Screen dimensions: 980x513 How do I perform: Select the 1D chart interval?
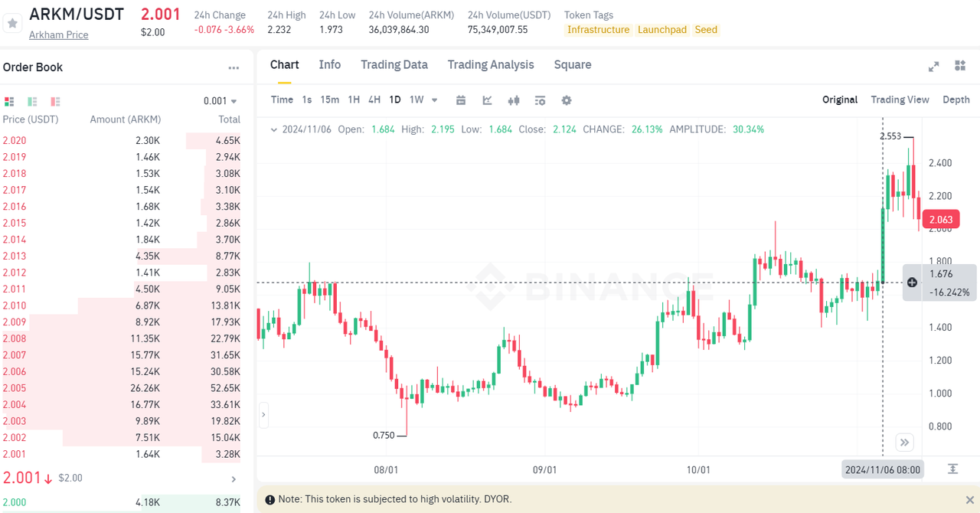click(395, 100)
